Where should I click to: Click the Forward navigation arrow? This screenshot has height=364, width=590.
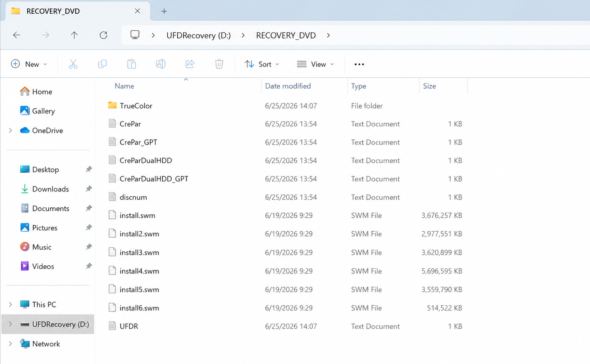45,35
